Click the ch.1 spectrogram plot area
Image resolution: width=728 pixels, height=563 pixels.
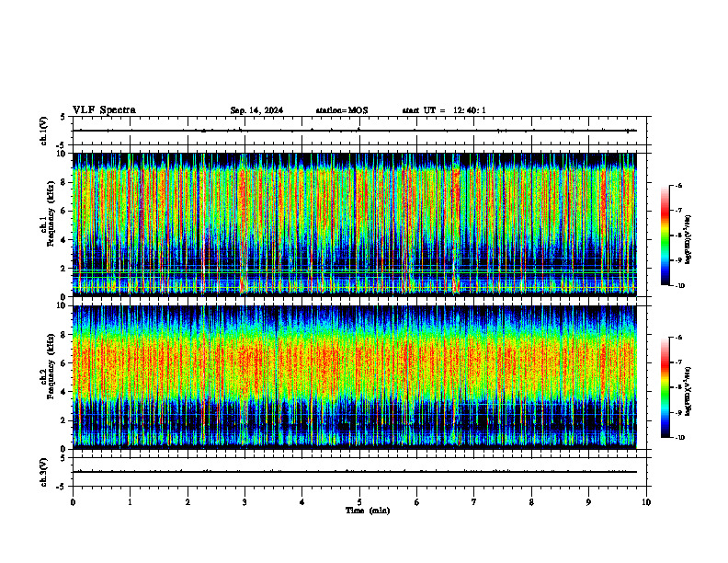(x=355, y=224)
